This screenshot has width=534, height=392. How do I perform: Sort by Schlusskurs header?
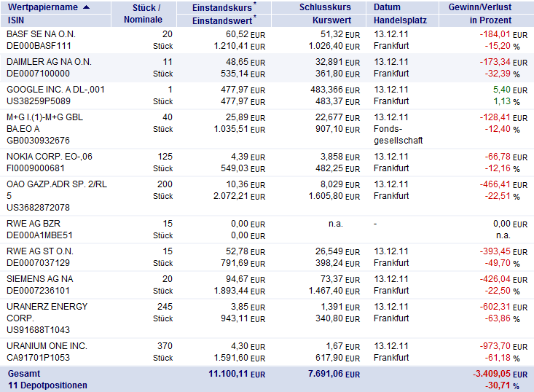[x=326, y=7]
